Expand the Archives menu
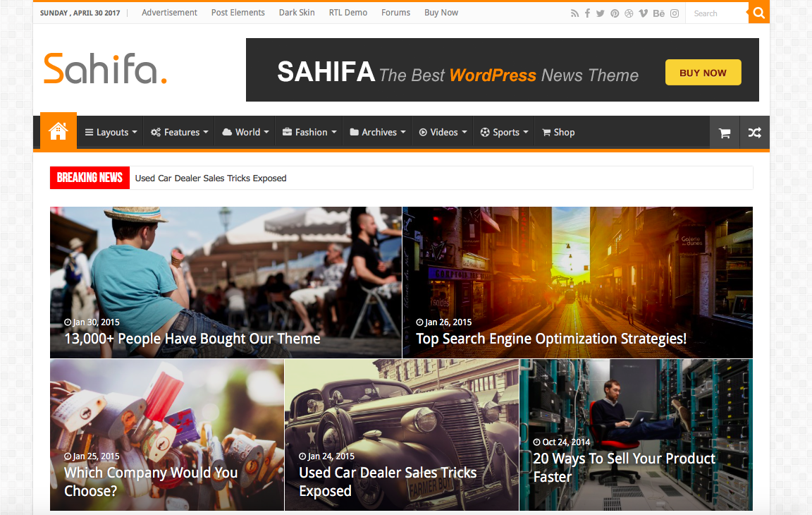The width and height of the screenshot is (812, 515). [378, 133]
